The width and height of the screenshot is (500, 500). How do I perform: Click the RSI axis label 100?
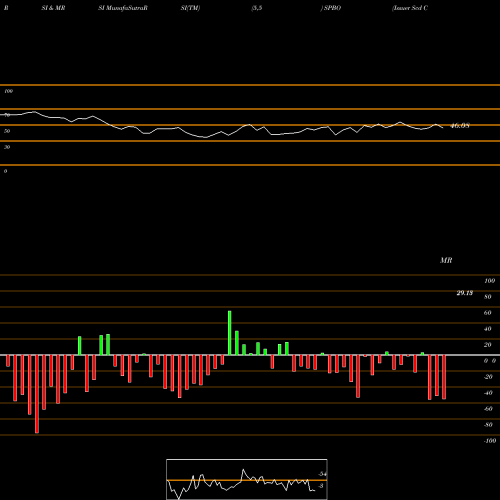pyautogui.click(x=9, y=91)
